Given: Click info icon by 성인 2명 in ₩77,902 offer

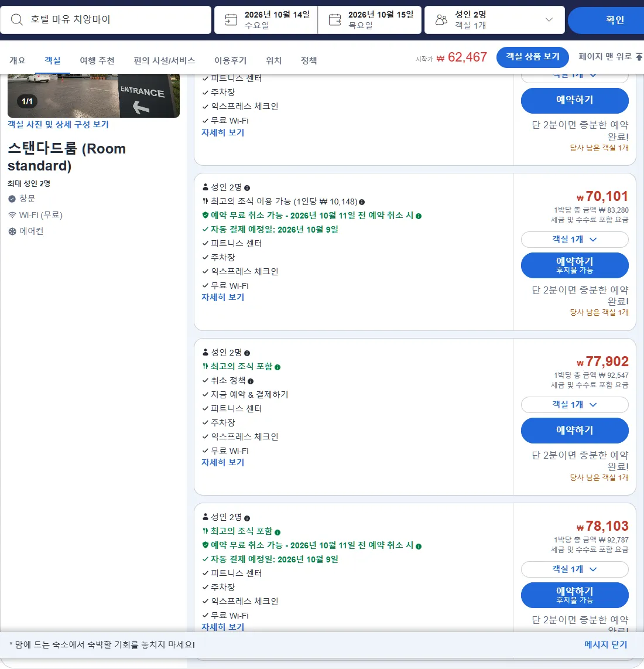Looking at the screenshot, I should 247,353.
